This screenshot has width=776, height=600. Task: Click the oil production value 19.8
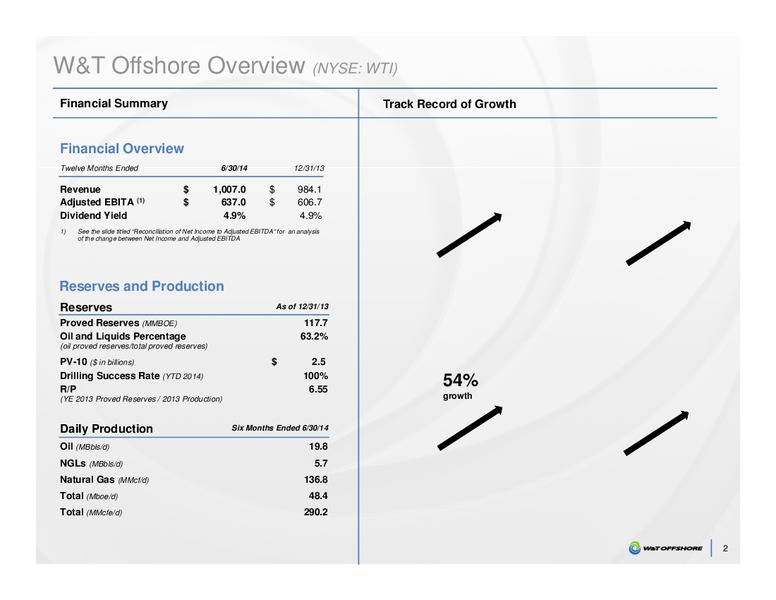pos(318,447)
